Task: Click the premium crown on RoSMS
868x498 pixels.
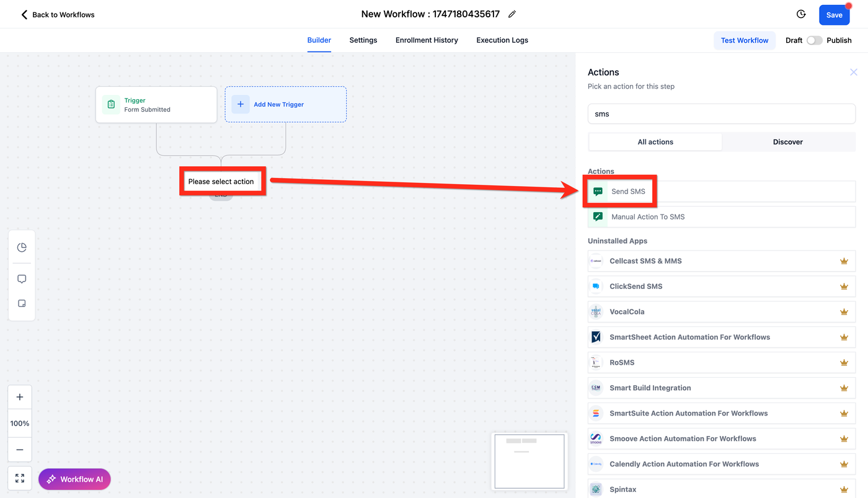Action: (844, 363)
